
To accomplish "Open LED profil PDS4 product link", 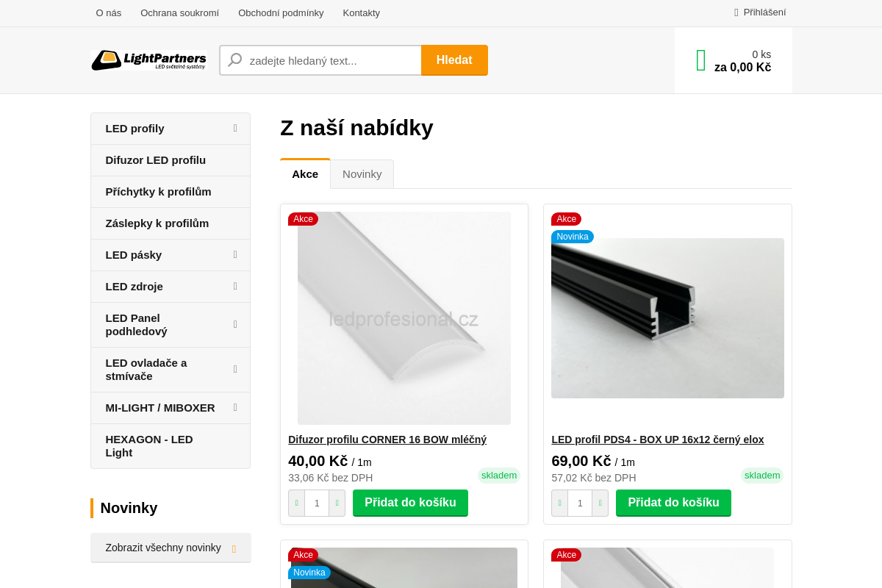I will (657, 440).
